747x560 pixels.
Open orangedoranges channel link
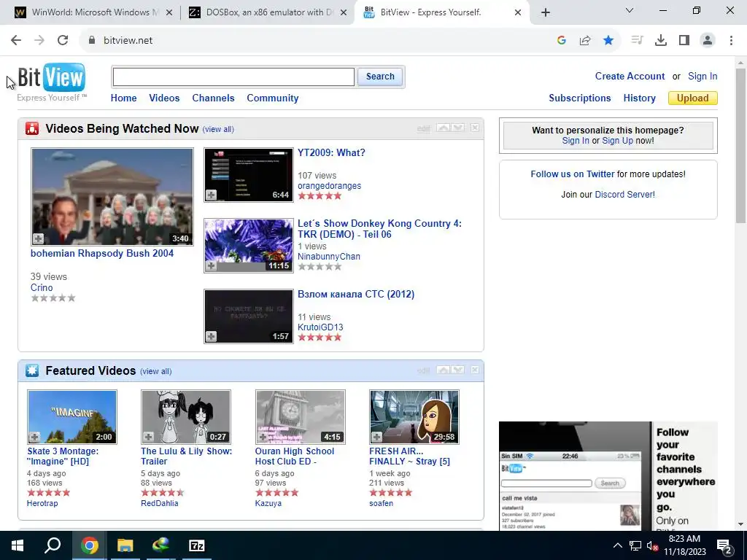329,186
